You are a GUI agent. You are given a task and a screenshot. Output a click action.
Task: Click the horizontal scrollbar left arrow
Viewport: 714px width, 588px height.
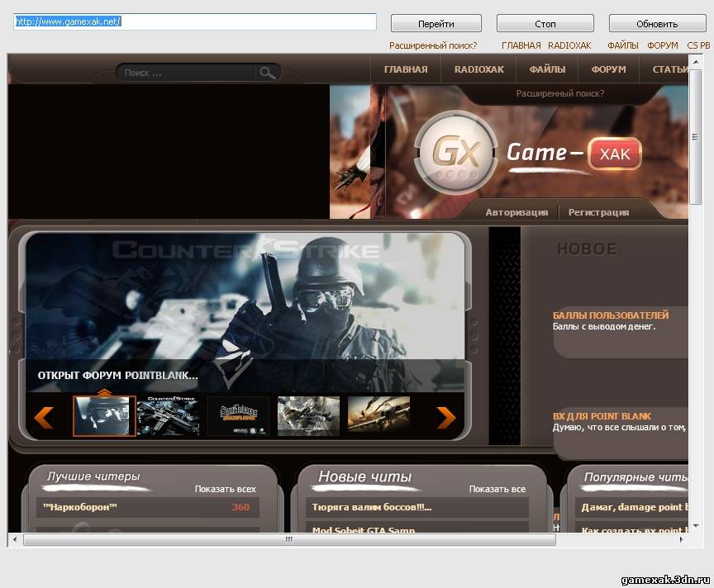15,540
